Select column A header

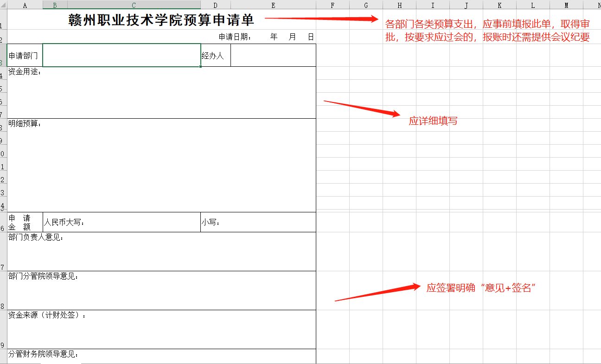25,5
